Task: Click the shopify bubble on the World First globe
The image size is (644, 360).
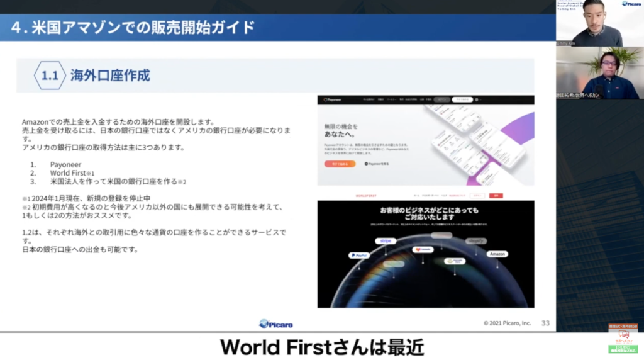Action: (476, 241)
